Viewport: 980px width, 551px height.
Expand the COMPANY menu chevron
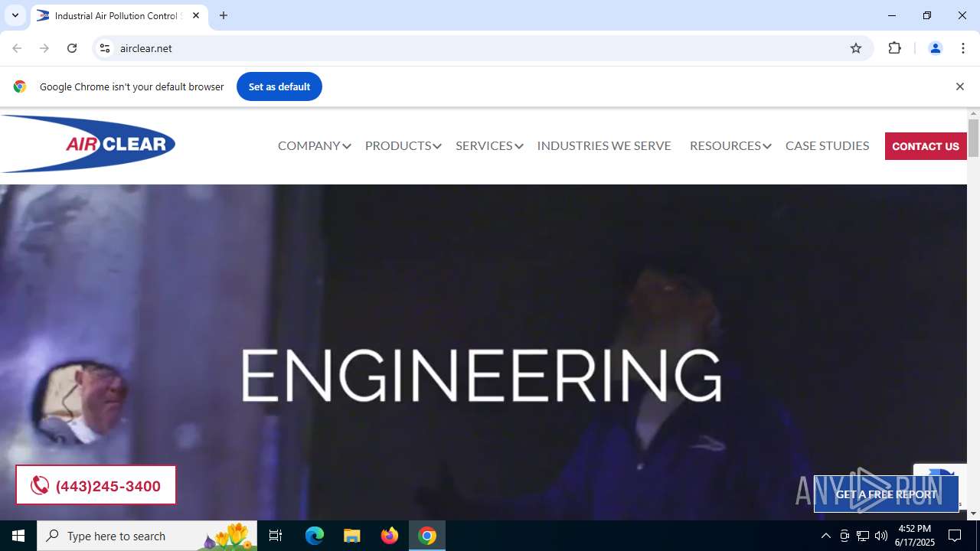click(347, 146)
